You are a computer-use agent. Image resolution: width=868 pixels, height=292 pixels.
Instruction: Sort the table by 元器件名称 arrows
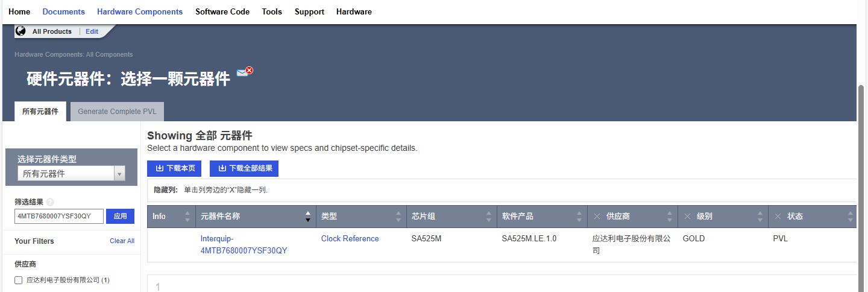click(x=308, y=217)
